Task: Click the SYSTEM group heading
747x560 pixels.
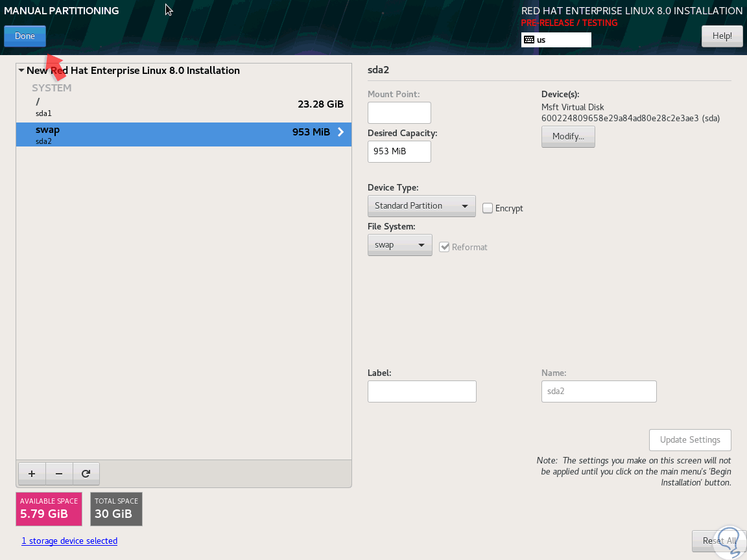Action: pos(51,88)
